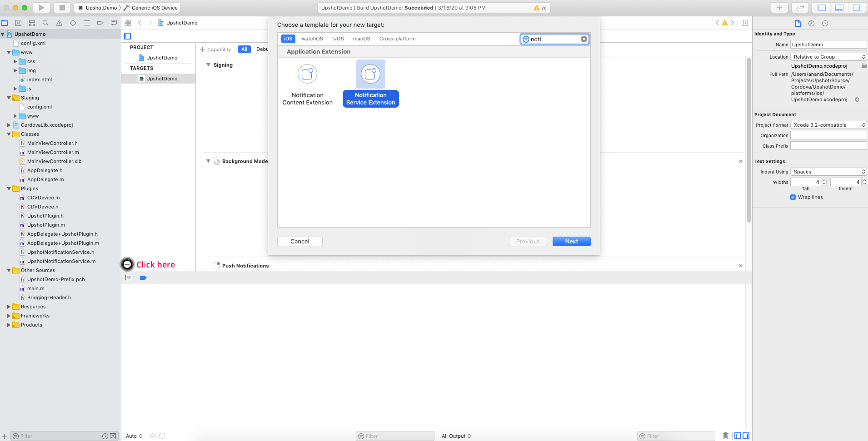Show the Source Control navigator

pyautogui.click(x=19, y=23)
